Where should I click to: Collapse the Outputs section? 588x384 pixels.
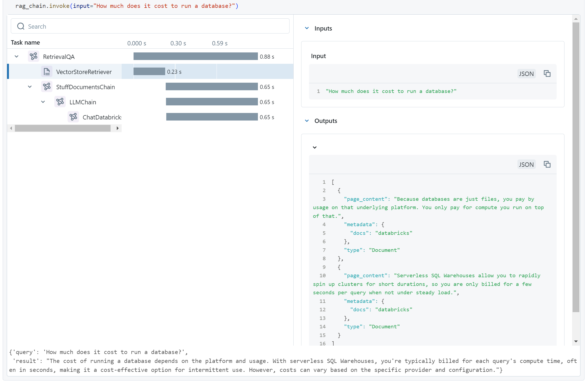tap(307, 121)
